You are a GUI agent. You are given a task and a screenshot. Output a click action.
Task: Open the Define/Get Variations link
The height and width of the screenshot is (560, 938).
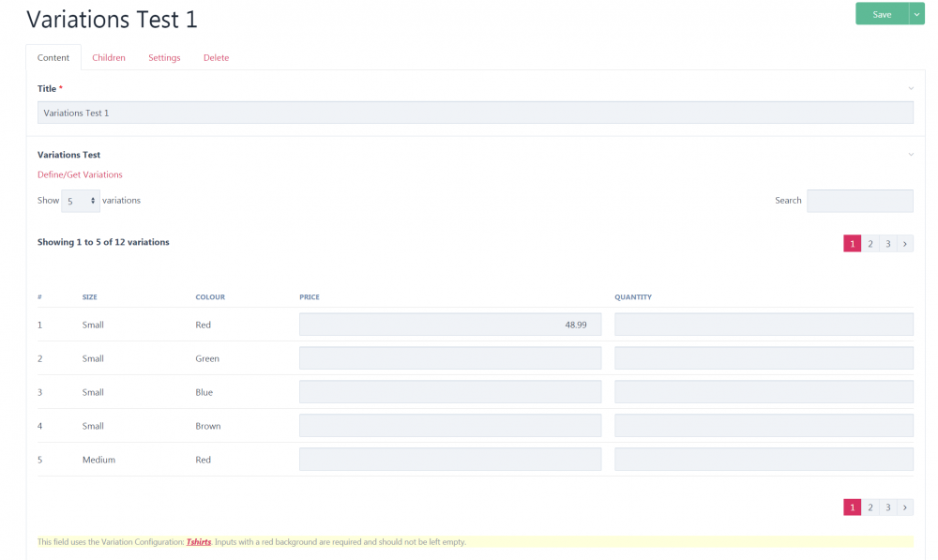pos(80,174)
